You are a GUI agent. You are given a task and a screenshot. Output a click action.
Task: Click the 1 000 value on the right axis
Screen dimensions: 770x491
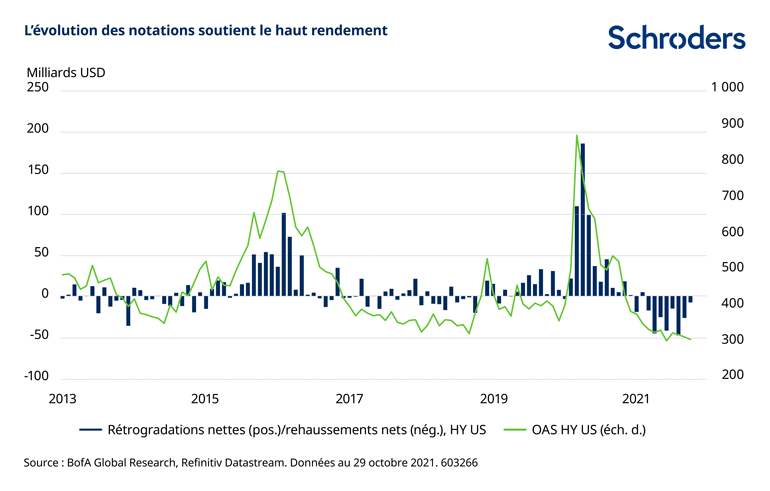pyautogui.click(x=726, y=88)
